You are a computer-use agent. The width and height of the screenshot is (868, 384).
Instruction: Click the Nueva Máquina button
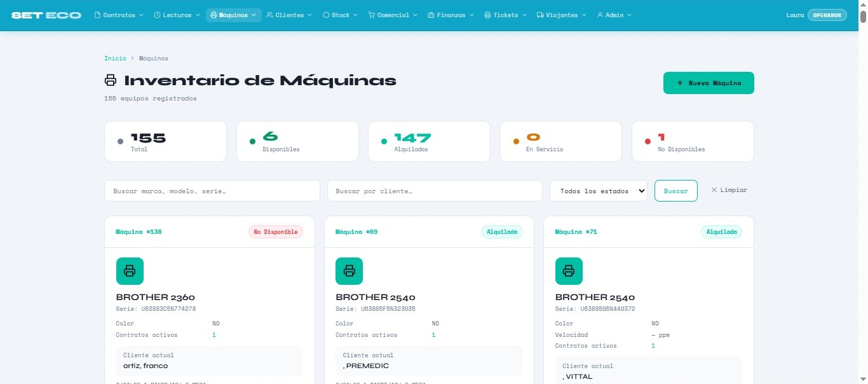coord(709,83)
